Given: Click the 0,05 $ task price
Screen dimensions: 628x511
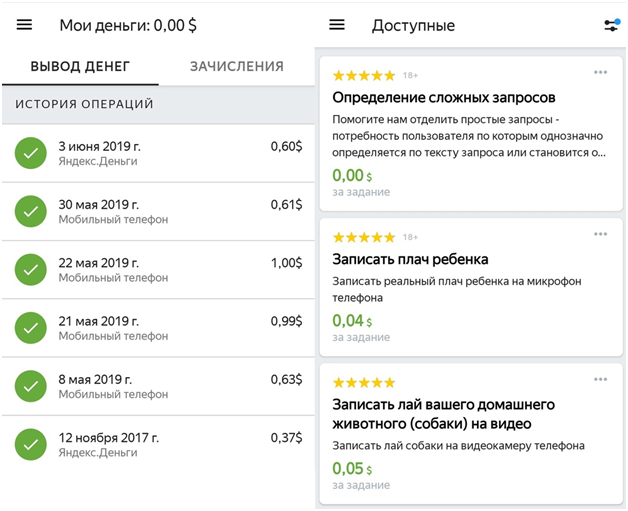Looking at the screenshot, I should coord(352,469).
